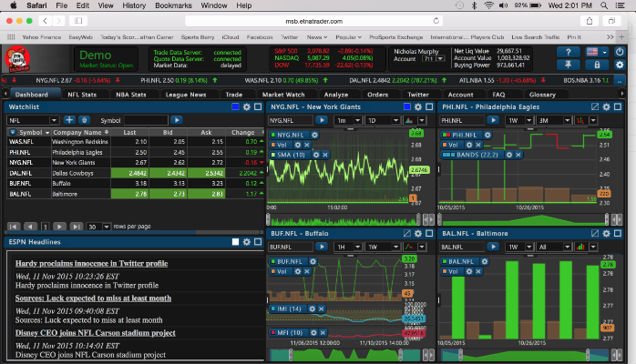The width and height of the screenshot is (636, 364).
Task: Go to first page of the Watchlist
Action: tap(14, 227)
